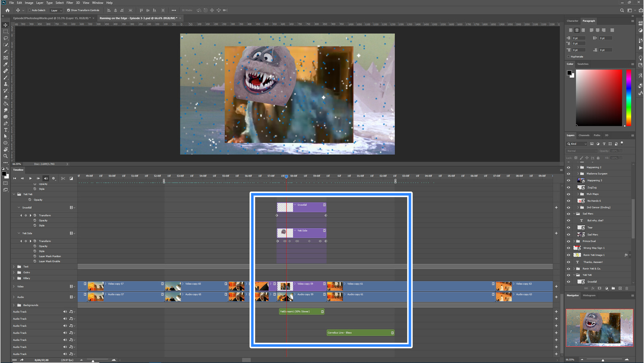Uncheck Show Transform Controls
The width and height of the screenshot is (644, 363).
68,10
